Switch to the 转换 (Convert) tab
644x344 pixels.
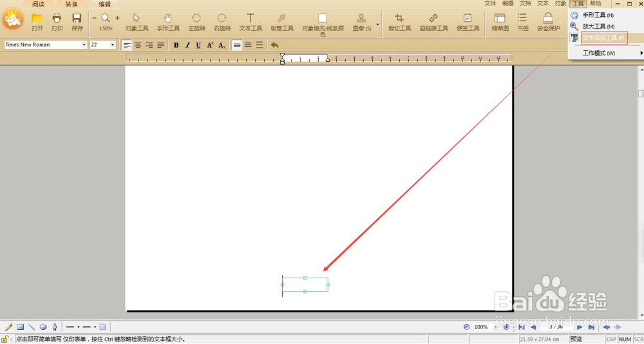(x=71, y=5)
